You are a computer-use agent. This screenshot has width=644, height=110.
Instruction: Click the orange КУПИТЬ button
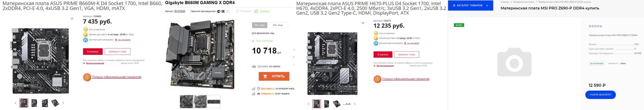274,76
